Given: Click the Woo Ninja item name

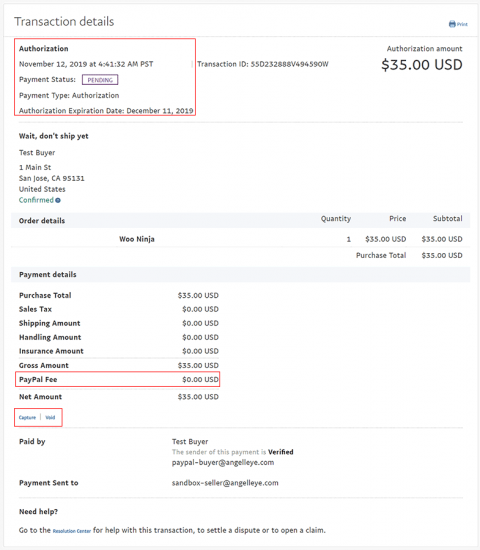Looking at the screenshot, I should [x=137, y=239].
